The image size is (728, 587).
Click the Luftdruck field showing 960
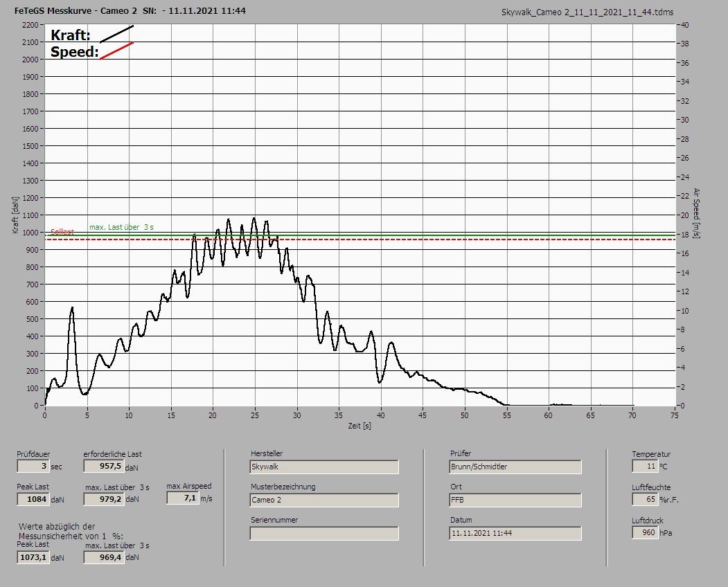coord(645,533)
